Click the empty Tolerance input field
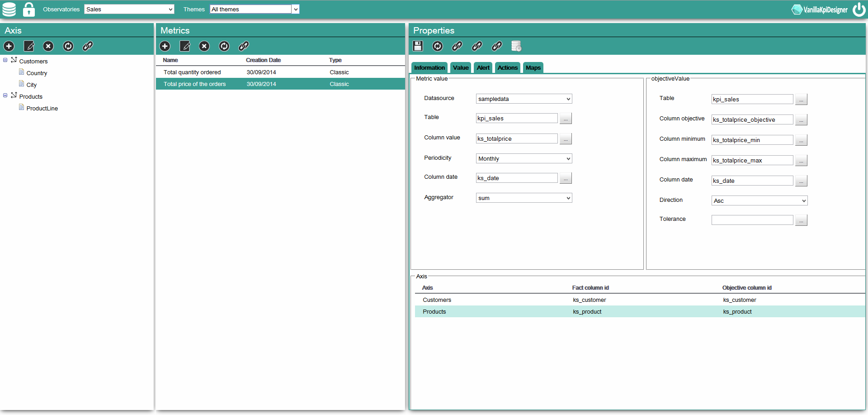 click(752, 220)
